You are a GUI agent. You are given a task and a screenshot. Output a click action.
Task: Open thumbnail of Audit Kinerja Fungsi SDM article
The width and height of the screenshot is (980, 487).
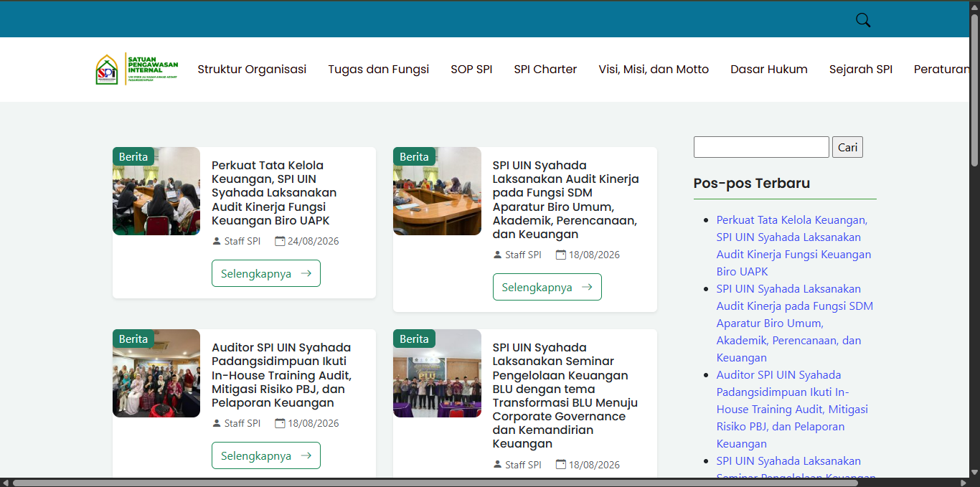[x=437, y=191]
